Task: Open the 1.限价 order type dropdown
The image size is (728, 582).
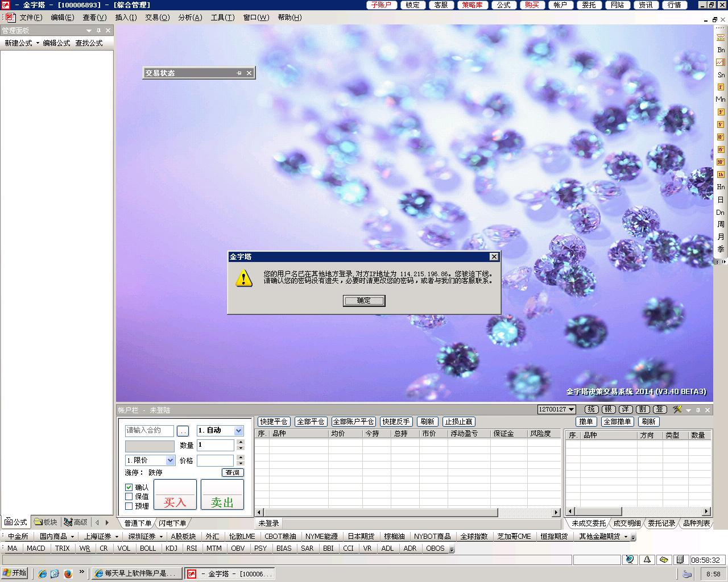Action: coord(170,460)
